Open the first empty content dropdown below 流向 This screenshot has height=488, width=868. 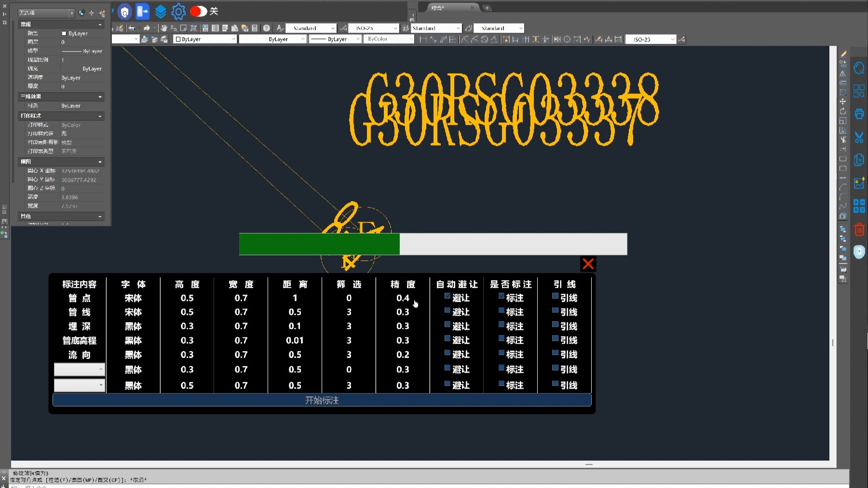coord(79,369)
